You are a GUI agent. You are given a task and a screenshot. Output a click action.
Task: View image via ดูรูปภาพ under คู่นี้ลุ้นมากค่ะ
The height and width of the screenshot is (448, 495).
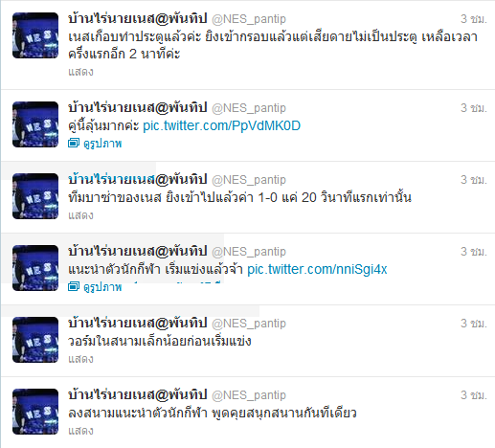click(x=102, y=144)
